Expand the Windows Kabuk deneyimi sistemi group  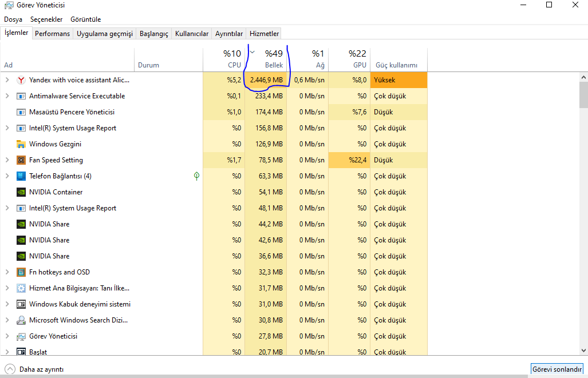(x=7, y=304)
